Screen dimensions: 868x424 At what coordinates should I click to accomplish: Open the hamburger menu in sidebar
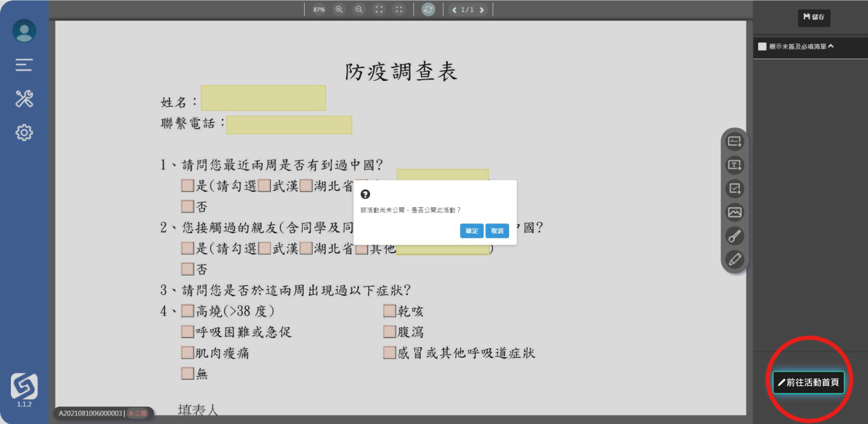point(24,65)
